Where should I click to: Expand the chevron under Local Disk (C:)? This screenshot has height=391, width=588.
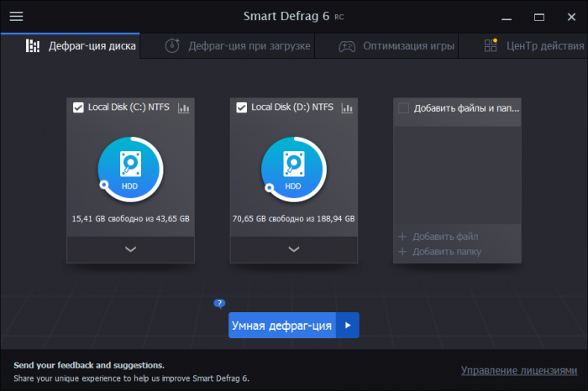tap(130, 249)
